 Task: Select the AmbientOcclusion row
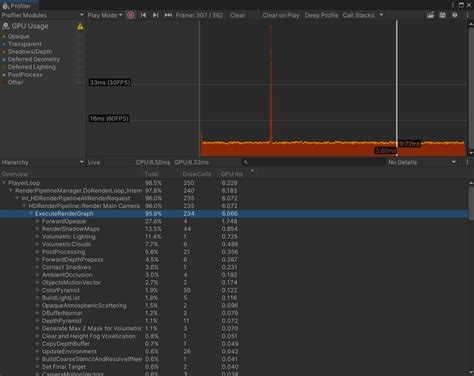click(x=234, y=275)
